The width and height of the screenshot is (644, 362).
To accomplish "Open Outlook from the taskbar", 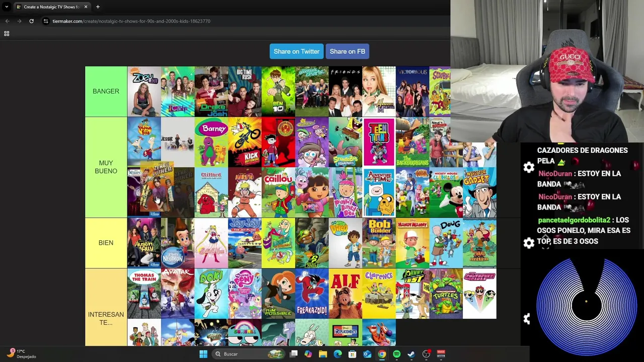I will click(x=367, y=354).
